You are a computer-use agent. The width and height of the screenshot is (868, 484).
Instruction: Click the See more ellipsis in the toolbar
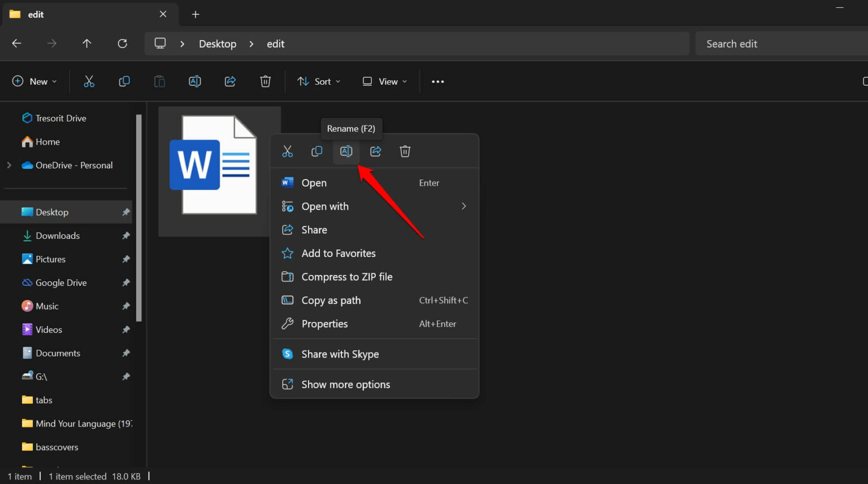(437, 81)
